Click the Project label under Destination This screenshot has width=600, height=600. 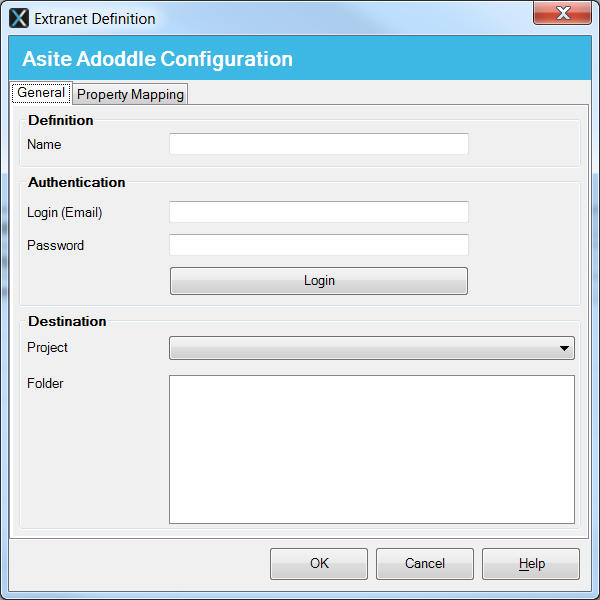click(48, 347)
